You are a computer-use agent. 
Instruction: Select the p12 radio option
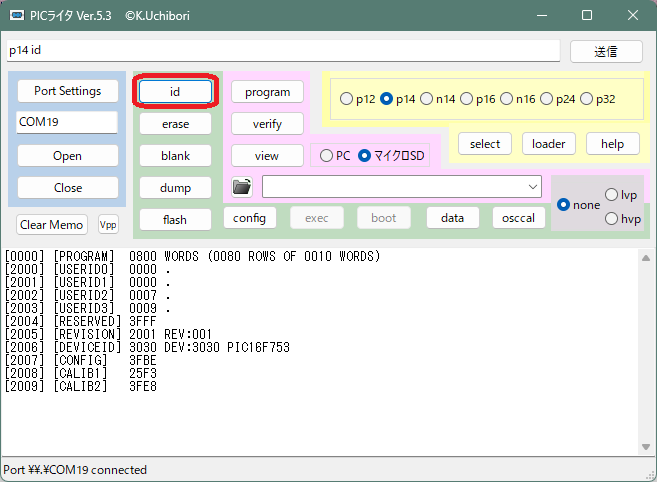347,99
